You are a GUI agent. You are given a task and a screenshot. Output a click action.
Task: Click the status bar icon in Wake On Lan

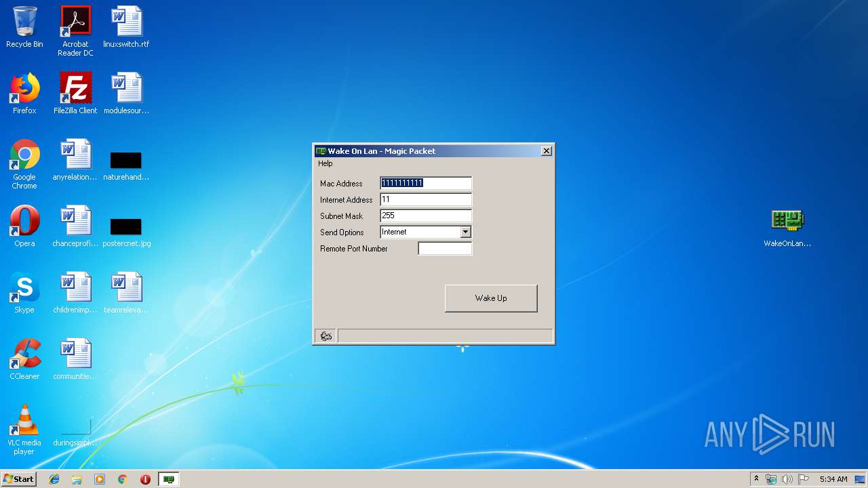[x=326, y=336]
